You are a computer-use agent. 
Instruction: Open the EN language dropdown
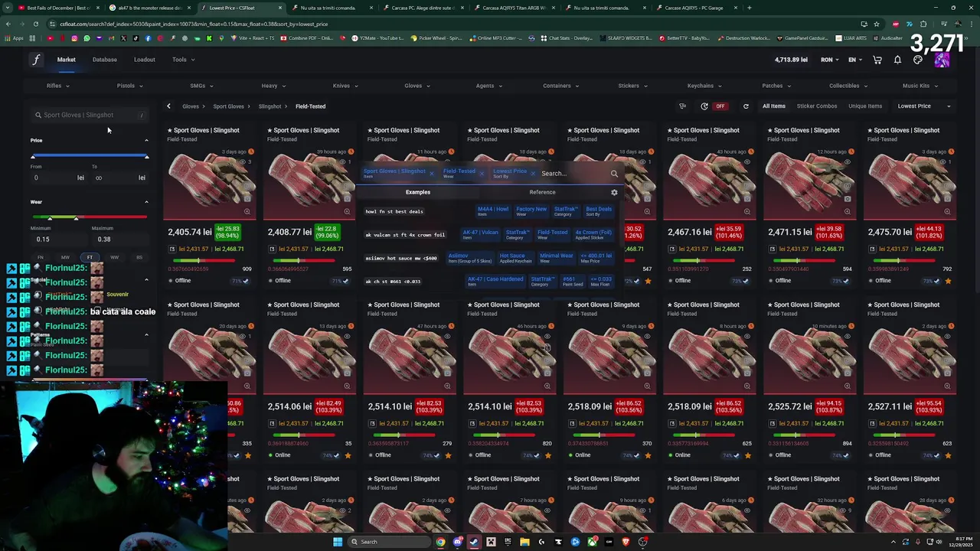tap(854, 60)
